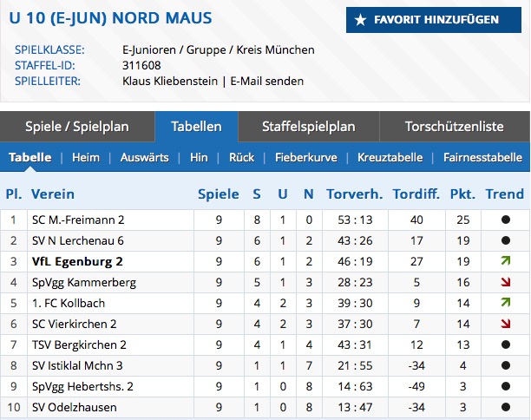The height and width of the screenshot is (420, 531).
Task: Switch to the Spiele / Spielplan tab
Action: pos(77,127)
